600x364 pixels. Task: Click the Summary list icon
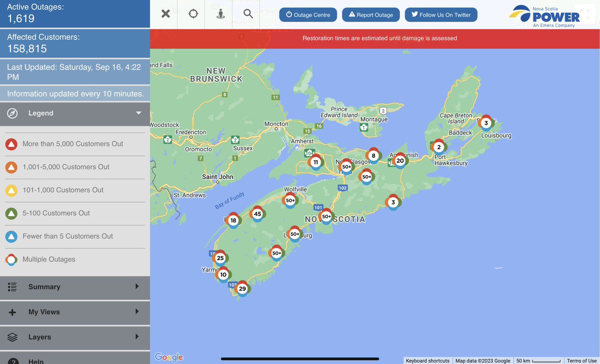[x=12, y=287]
